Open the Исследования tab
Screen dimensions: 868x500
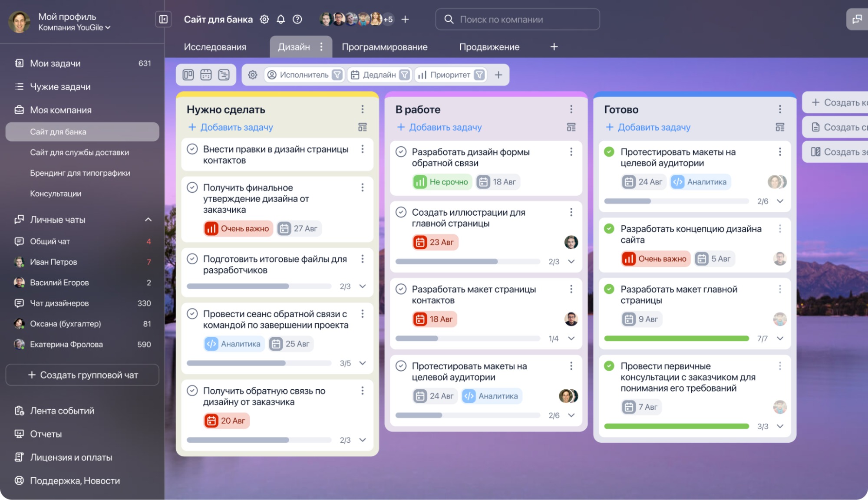click(x=215, y=46)
